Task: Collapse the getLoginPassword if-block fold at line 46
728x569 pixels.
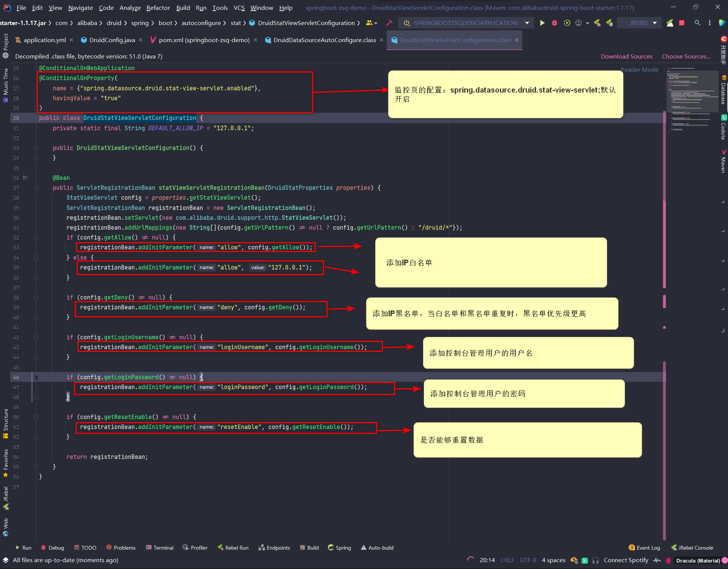Action: (36, 377)
